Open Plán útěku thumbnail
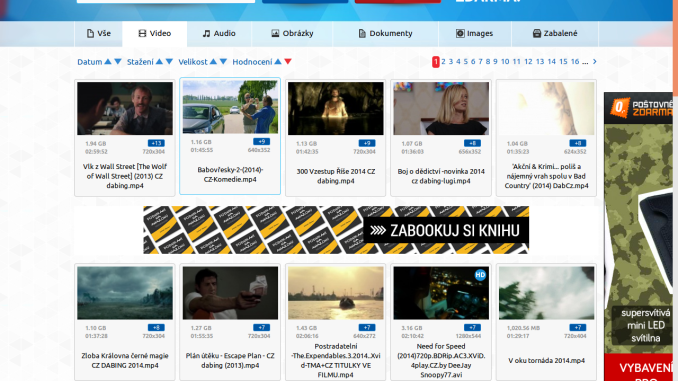Screen dimensions: 678x381 click(x=230, y=293)
